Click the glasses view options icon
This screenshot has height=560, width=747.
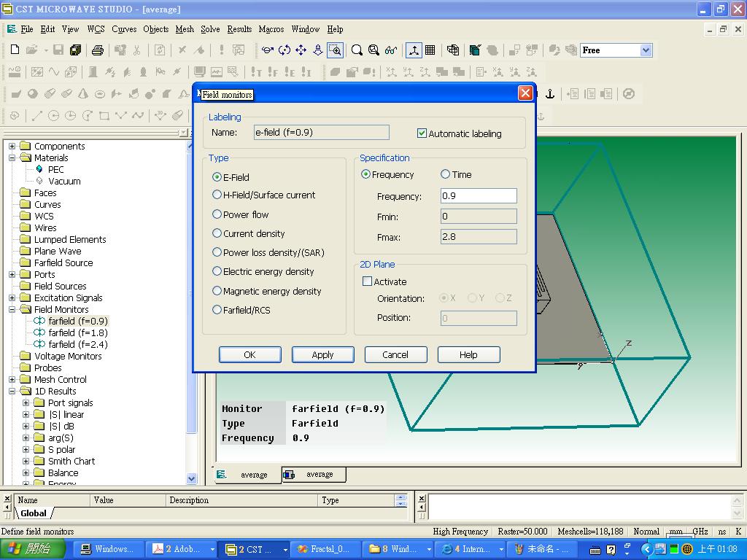click(391, 50)
